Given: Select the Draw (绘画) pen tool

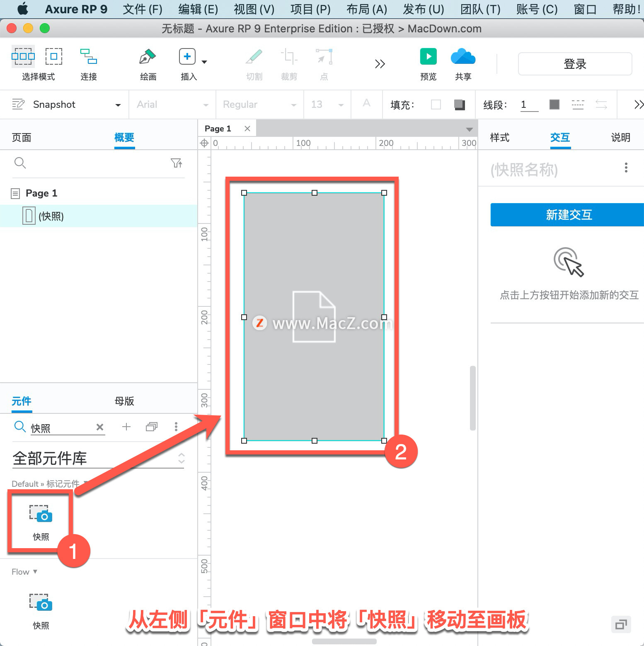Looking at the screenshot, I should point(148,57).
